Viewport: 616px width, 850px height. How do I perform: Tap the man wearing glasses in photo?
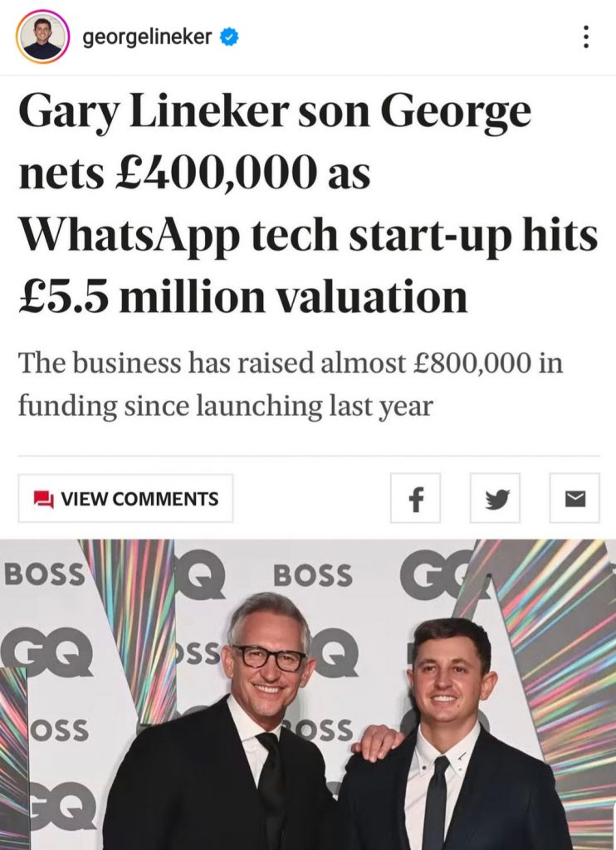coord(267,656)
